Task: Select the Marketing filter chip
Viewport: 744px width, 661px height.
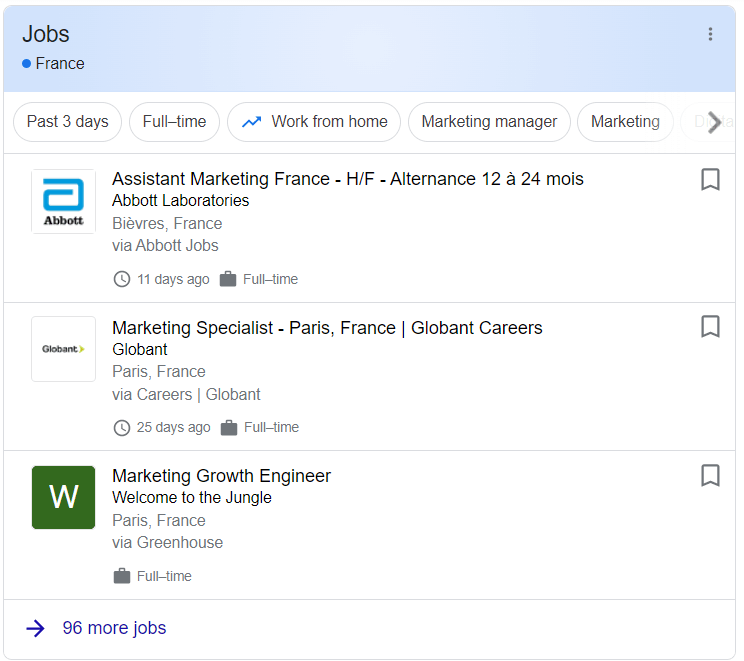Action: pos(625,122)
